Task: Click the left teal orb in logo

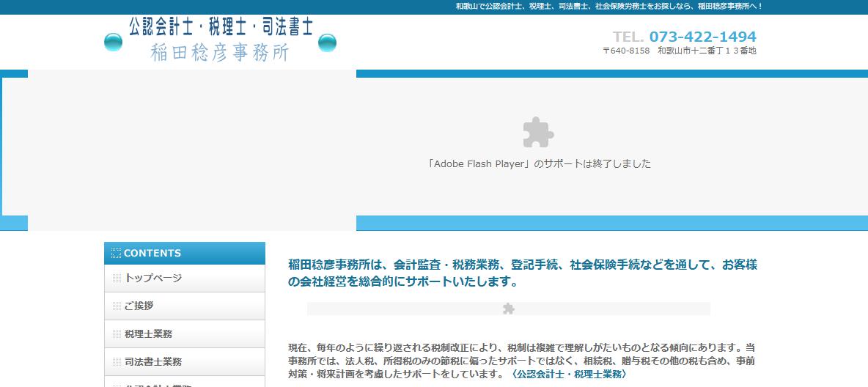Action: pos(113,43)
